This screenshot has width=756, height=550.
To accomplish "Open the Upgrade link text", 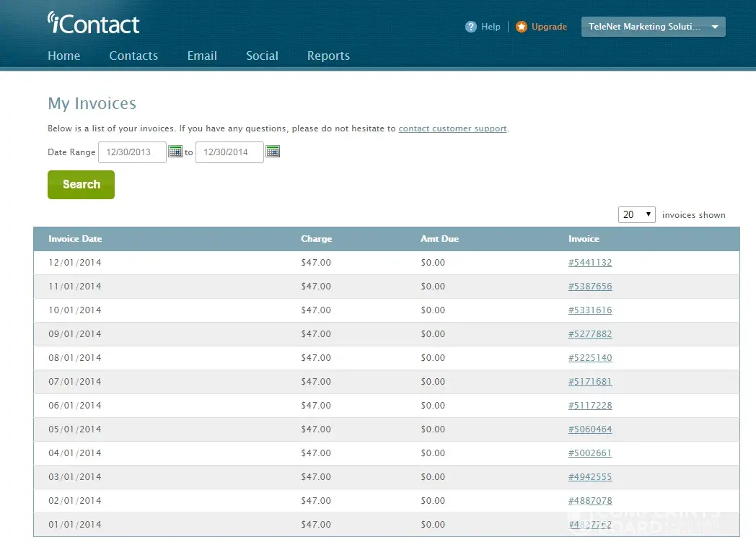I will coord(549,27).
